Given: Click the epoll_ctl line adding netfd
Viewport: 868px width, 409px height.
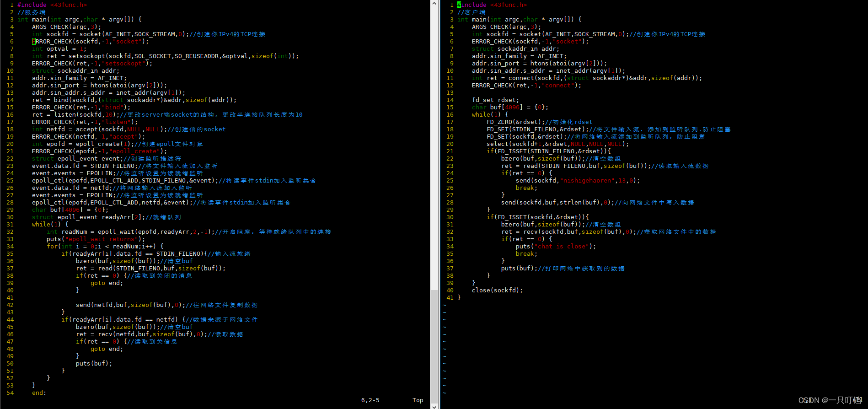Looking at the screenshot, I should pyautogui.click(x=161, y=202).
